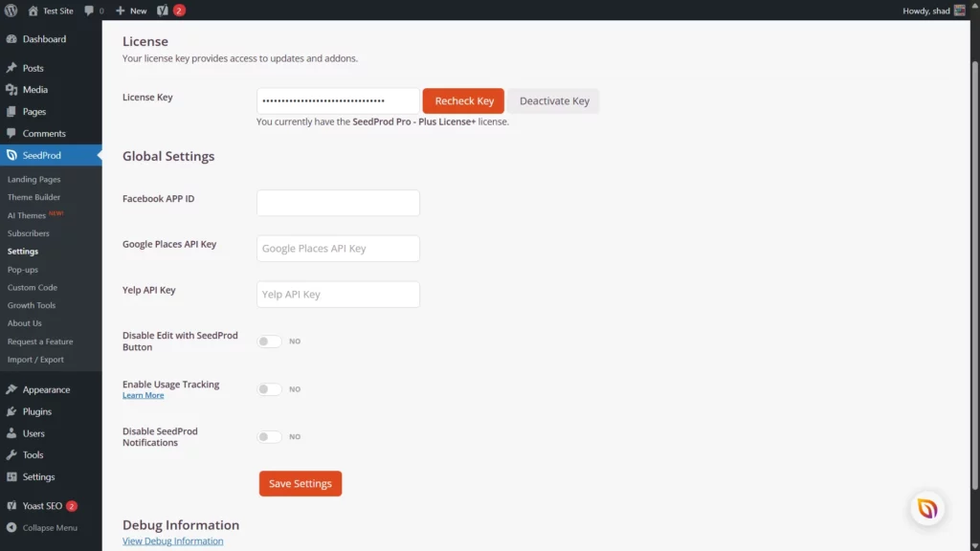Open the Dashboard from sidebar
This screenshot has height=551, width=980.
[44, 39]
